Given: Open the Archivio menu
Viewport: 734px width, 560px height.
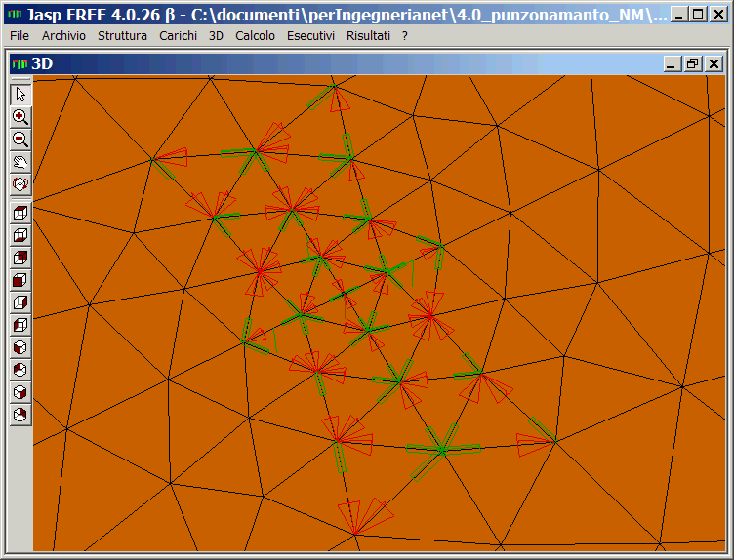Looking at the screenshot, I should (x=63, y=35).
